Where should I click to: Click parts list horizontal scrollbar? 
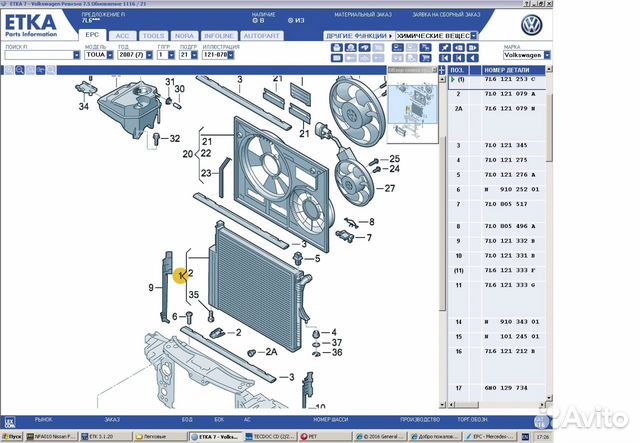[x=496, y=405]
